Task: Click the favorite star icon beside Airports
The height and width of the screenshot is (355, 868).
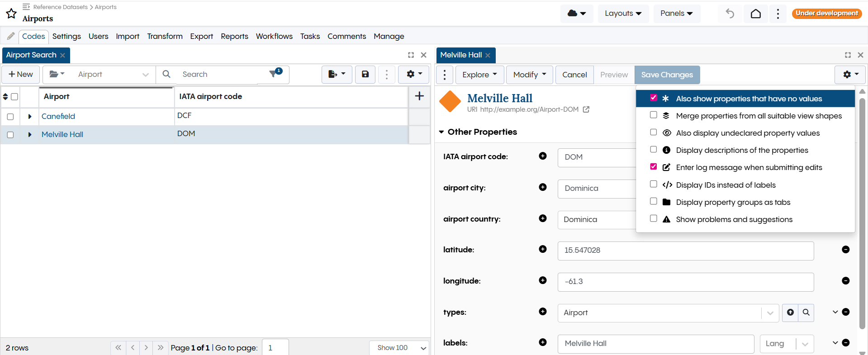Action: [x=11, y=14]
